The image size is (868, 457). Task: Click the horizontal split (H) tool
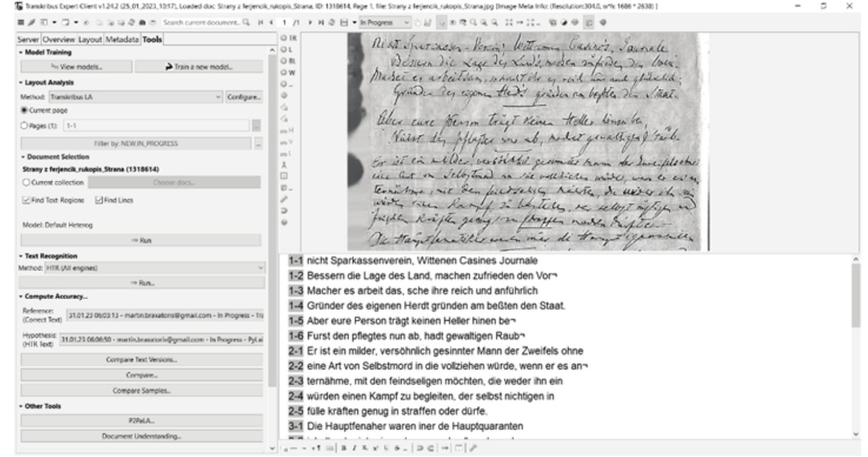pos(284,131)
